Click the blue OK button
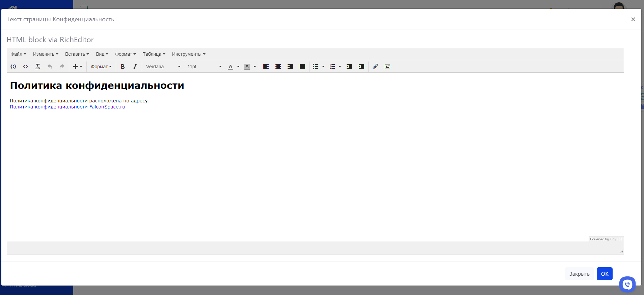Viewport: 644px width, 295px height. coord(604,274)
